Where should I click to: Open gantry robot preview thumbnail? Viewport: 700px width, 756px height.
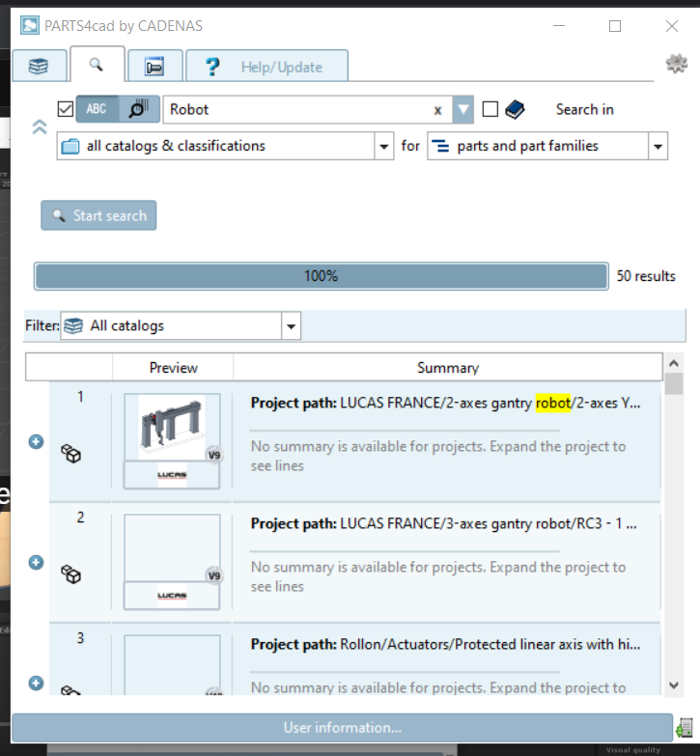coord(172,427)
